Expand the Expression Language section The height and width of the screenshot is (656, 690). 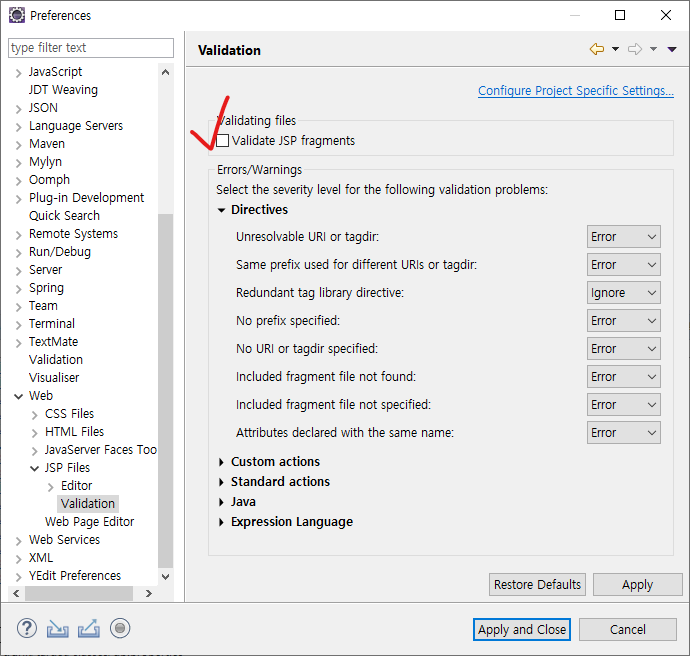pyautogui.click(x=221, y=522)
